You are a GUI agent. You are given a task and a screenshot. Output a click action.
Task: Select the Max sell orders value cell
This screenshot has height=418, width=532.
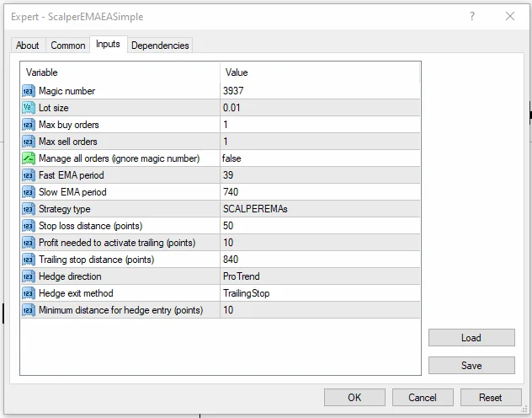(320, 142)
